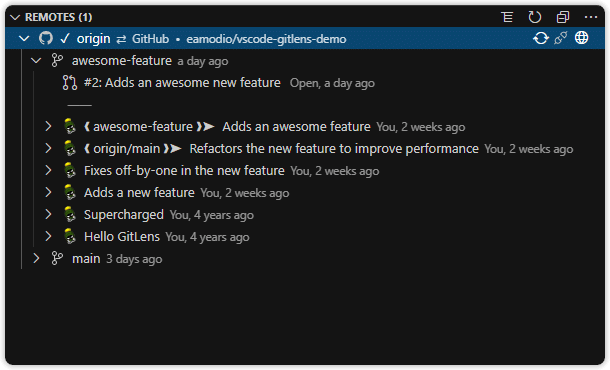Collapse the REMOTES section header
The image size is (610, 370).
point(15,17)
